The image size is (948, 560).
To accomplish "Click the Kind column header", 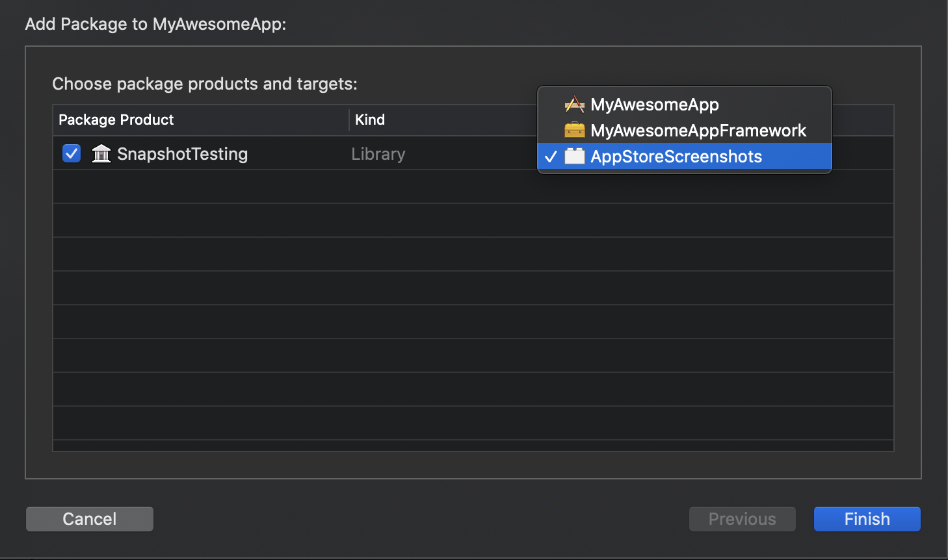I will (370, 120).
